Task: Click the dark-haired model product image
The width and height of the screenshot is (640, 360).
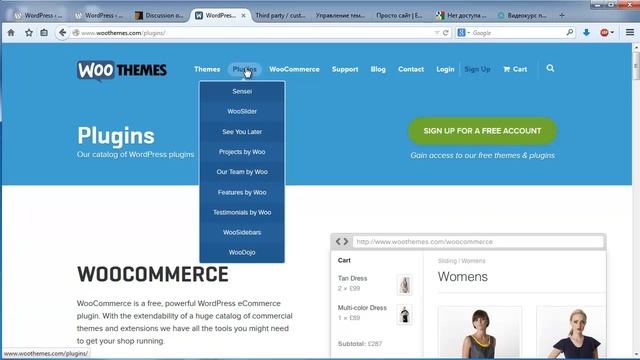Action: (480, 333)
